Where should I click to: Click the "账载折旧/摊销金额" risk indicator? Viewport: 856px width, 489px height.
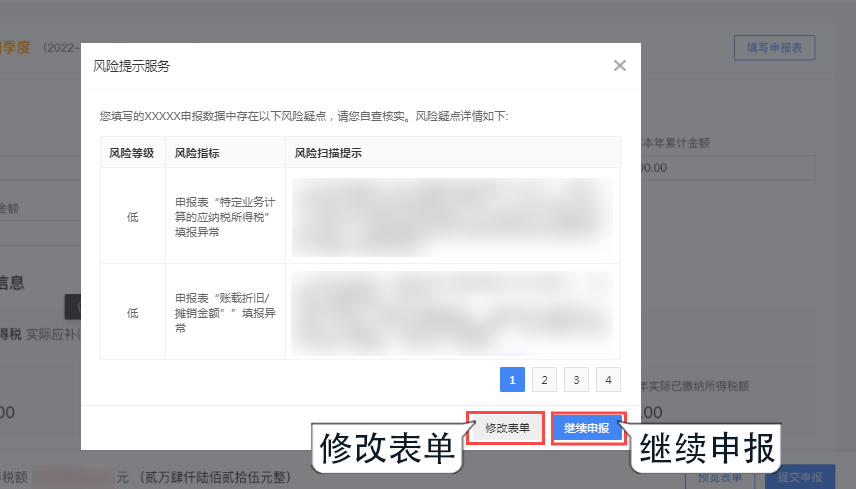coord(223,312)
